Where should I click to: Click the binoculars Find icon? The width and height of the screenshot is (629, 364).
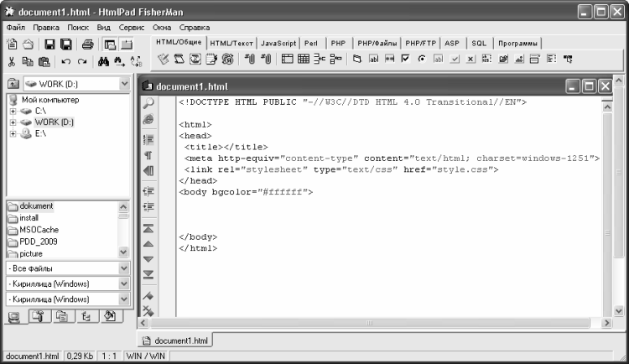[103, 61]
